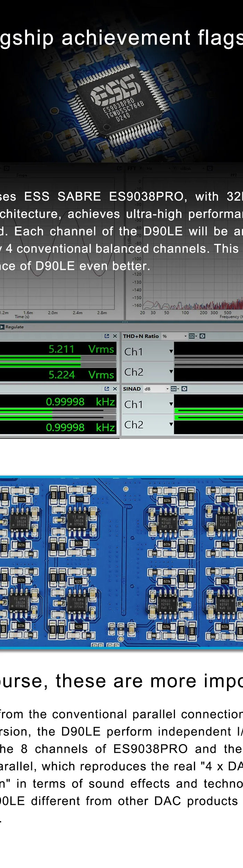243x868 pixels.
Task: Pop out the kHz frequency meter panel
Action: coord(107,389)
